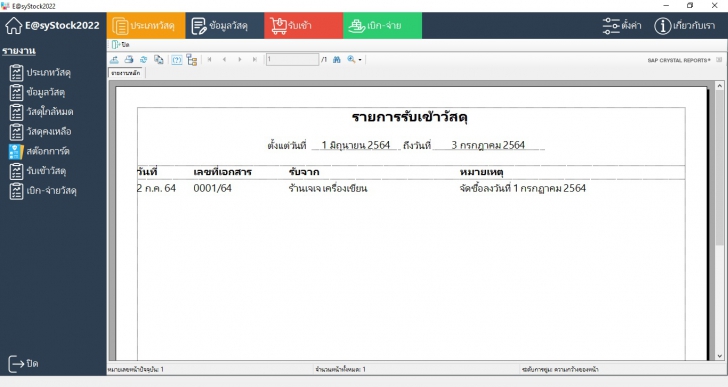728x387 pixels.
Task: Click scroll up arrow of report scrollbar
Action: (x=720, y=86)
